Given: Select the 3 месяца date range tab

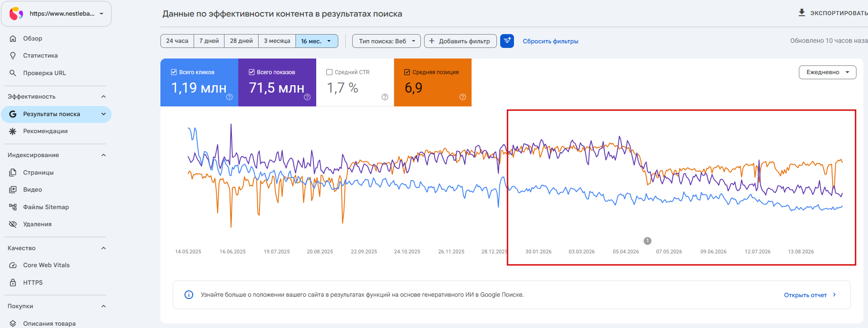Looking at the screenshot, I should [x=277, y=41].
